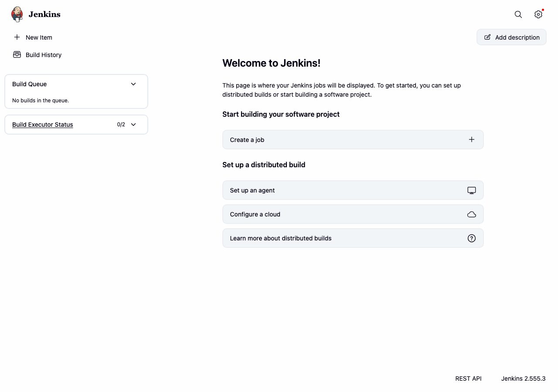Click the pencil icon in Add description
Viewport: 558px width, 392px height.
487,37
